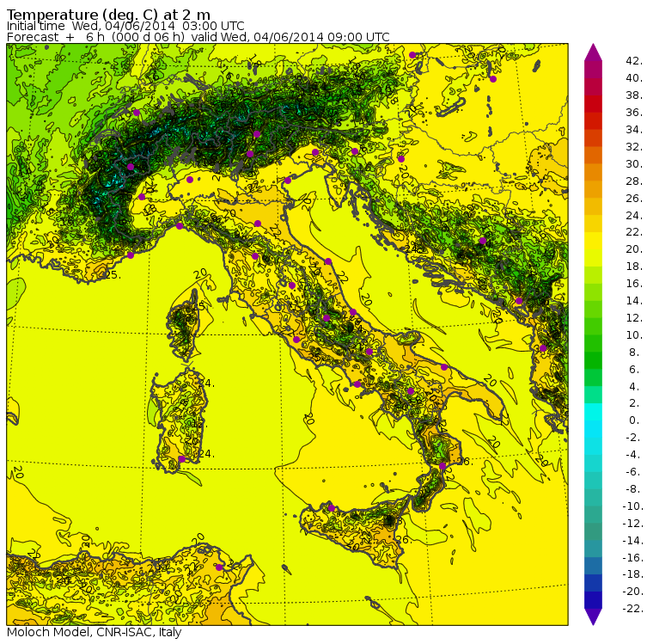Select the 'Initial time Wed, 04/06/2014 03:00 UTC' line
Image resolution: width=653 pixels, height=644 pixels.
(125, 26)
